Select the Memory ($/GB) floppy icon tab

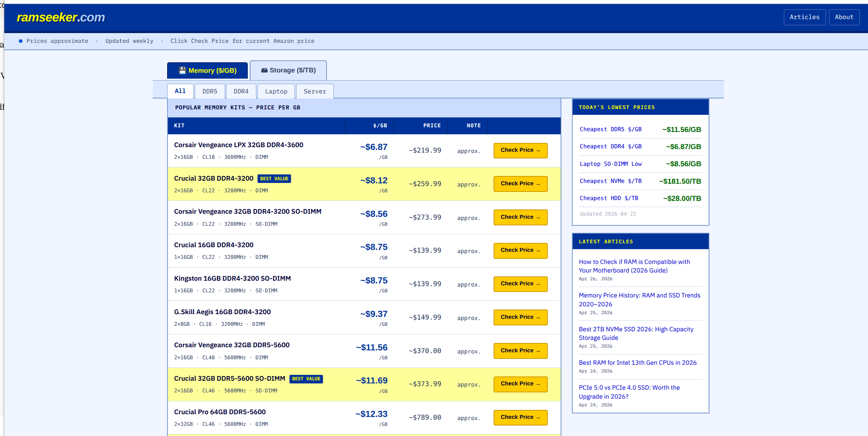(x=207, y=70)
